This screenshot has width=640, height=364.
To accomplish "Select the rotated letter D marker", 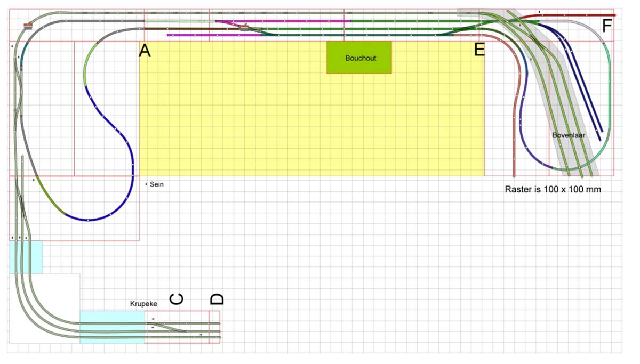I will tap(216, 299).
